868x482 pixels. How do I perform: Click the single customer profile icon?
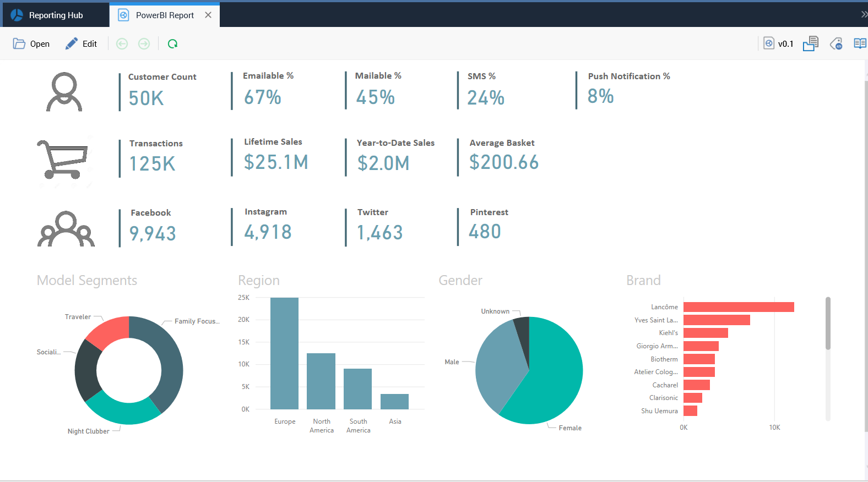[x=64, y=92]
